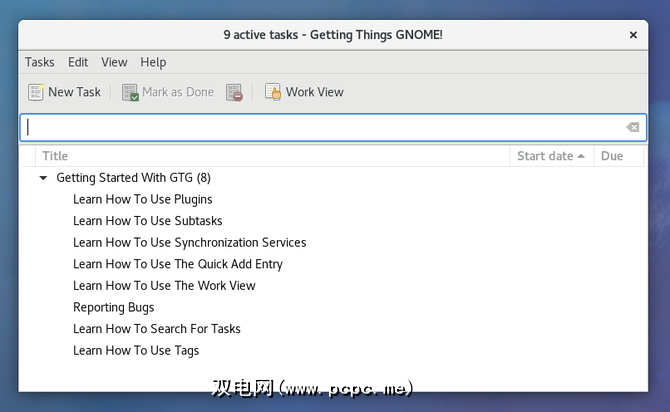The height and width of the screenshot is (412, 670).
Task: Open the View menu
Action: click(x=114, y=62)
